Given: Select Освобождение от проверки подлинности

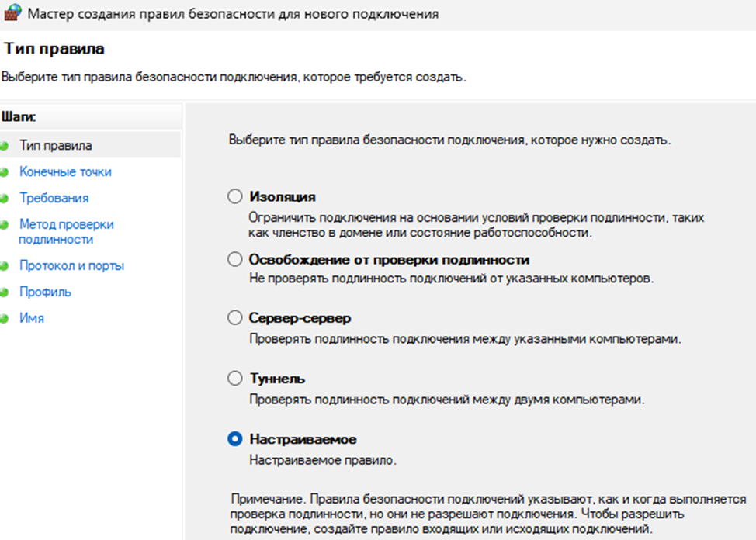Looking at the screenshot, I should [x=234, y=260].
